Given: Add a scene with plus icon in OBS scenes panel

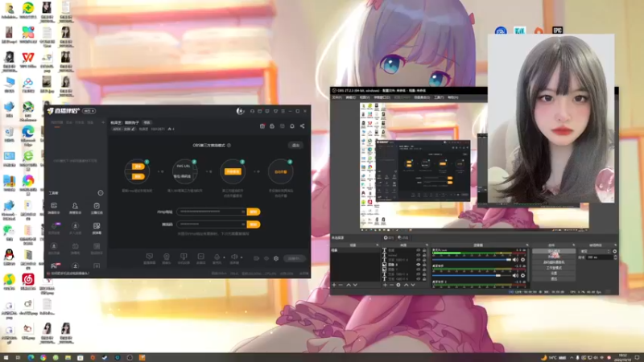Looking at the screenshot, I should point(333,285).
